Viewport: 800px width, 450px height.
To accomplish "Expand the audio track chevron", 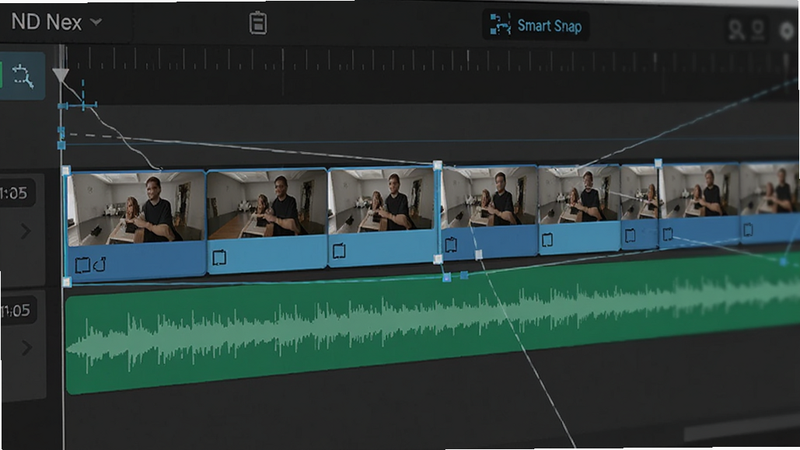I will point(27,348).
